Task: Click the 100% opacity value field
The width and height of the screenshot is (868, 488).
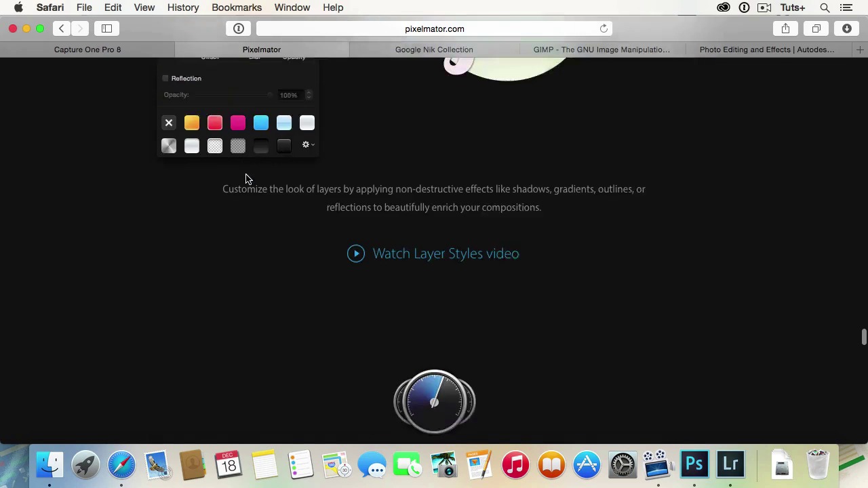Action: pyautogui.click(x=289, y=95)
